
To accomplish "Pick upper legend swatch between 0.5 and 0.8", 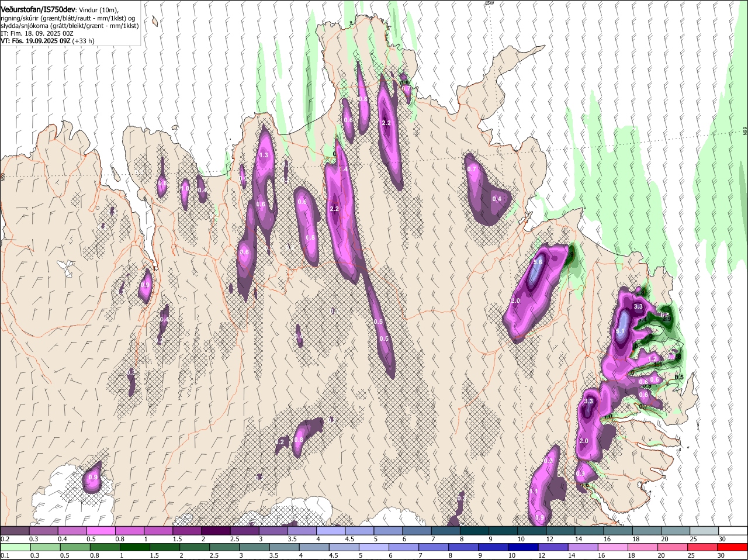I will tap(101, 530).
